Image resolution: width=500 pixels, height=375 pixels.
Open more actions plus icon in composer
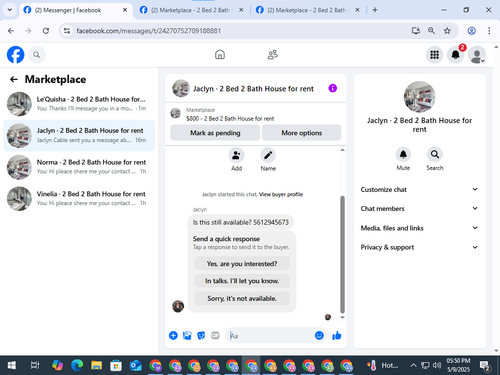coord(173,336)
